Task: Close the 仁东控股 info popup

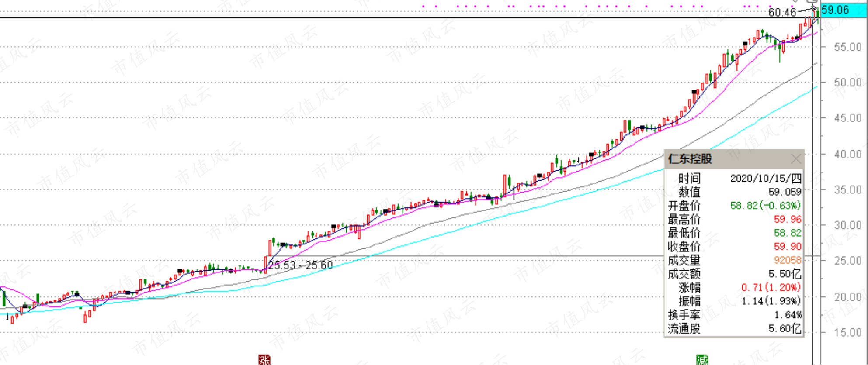Action: point(796,159)
